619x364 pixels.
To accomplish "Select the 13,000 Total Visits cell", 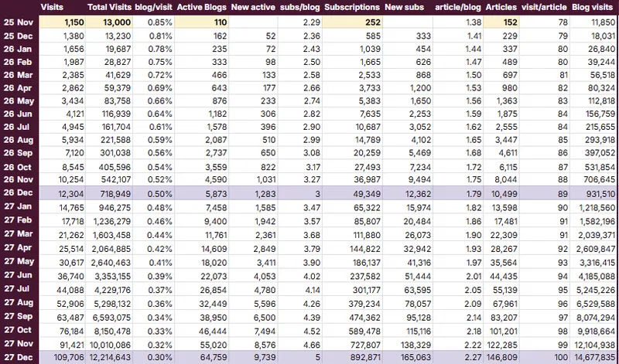I will coord(109,22).
